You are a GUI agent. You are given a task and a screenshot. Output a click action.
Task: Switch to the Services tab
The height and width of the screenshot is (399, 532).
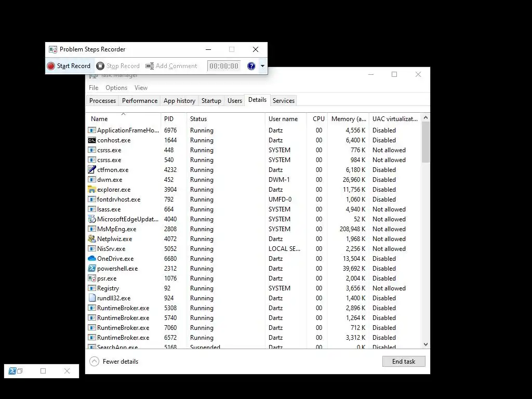click(x=284, y=101)
